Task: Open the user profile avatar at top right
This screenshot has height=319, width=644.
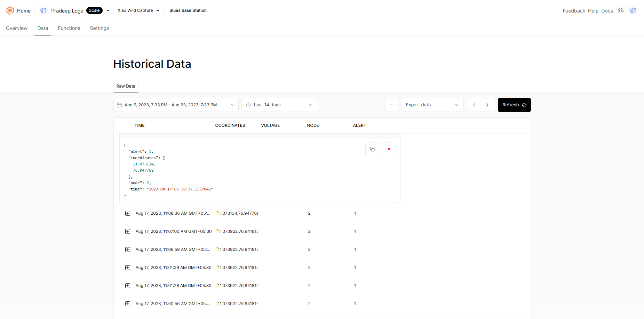Action: [x=633, y=10]
